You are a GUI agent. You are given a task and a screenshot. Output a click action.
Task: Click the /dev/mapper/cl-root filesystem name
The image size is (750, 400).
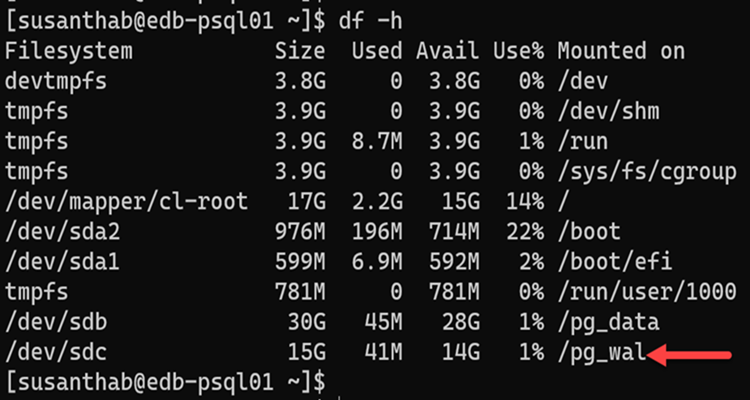coord(126,201)
